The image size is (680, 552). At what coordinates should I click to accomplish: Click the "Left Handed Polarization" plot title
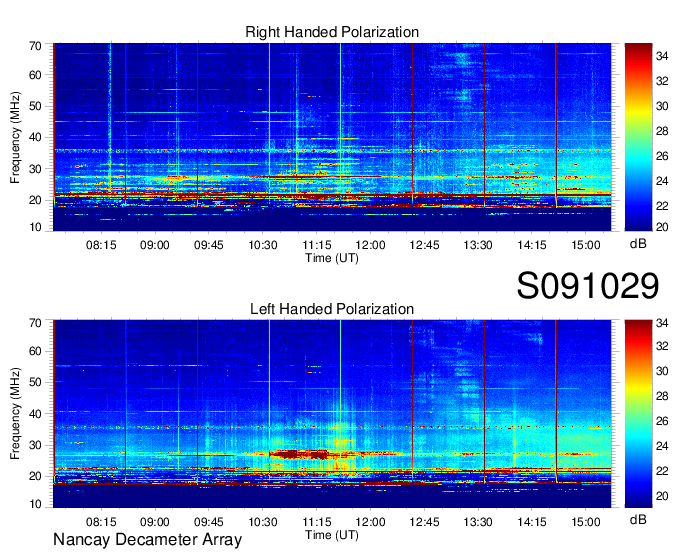tap(332, 309)
